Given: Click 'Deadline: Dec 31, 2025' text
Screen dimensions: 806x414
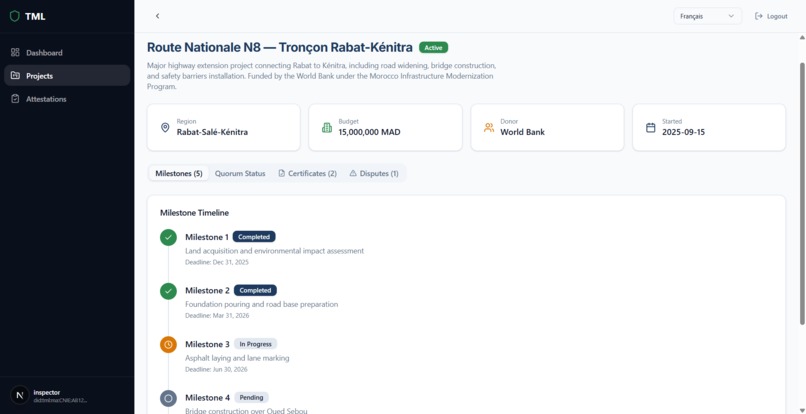Looking at the screenshot, I should [216, 262].
